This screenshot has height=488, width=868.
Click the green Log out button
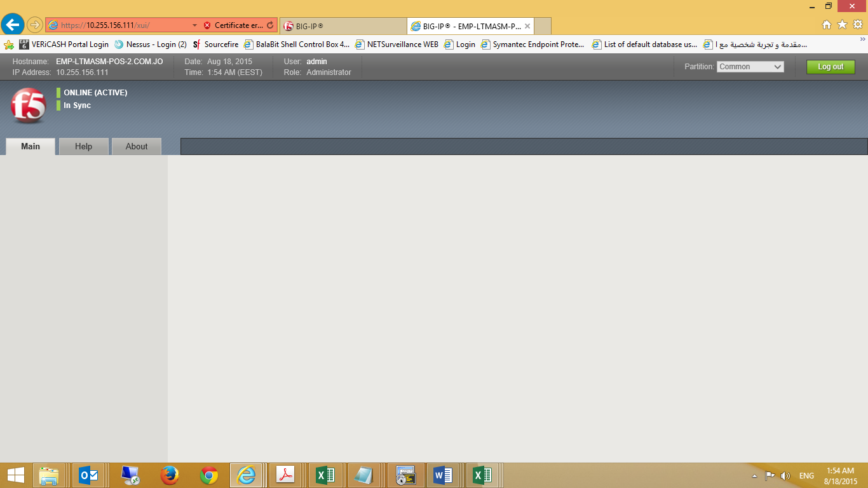coord(831,67)
